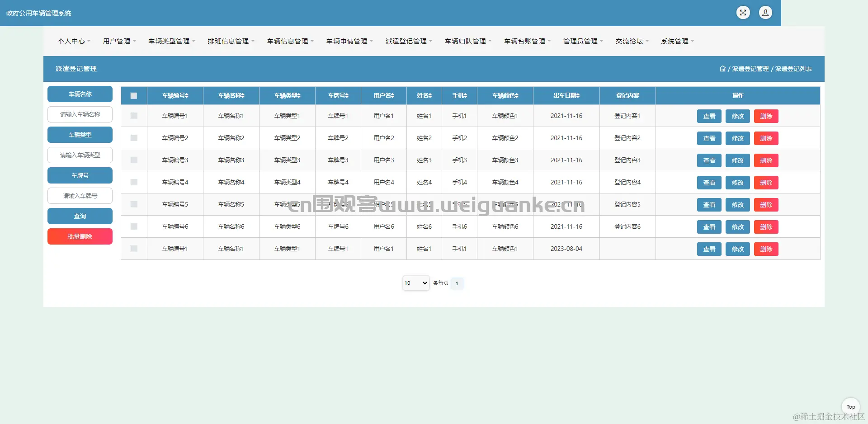Sort the table by 用户名 column
Viewport: 868px width, 424px height.
(x=384, y=95)
